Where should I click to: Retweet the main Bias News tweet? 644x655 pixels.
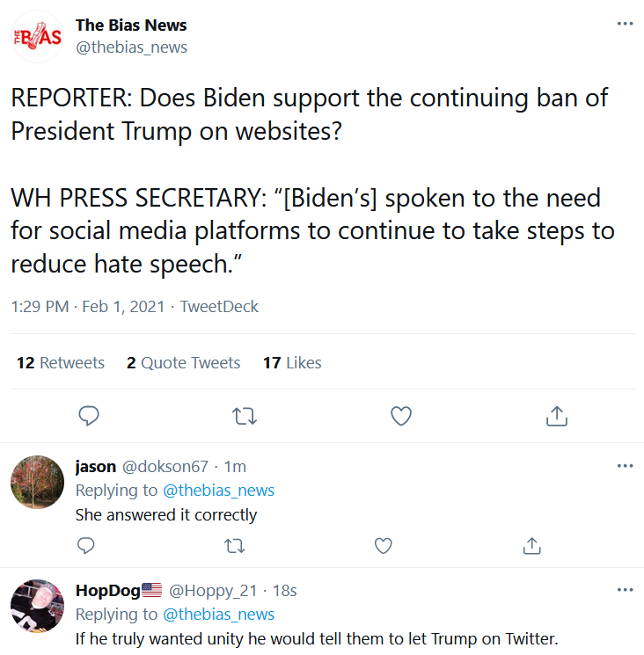[x=244, y=416]
